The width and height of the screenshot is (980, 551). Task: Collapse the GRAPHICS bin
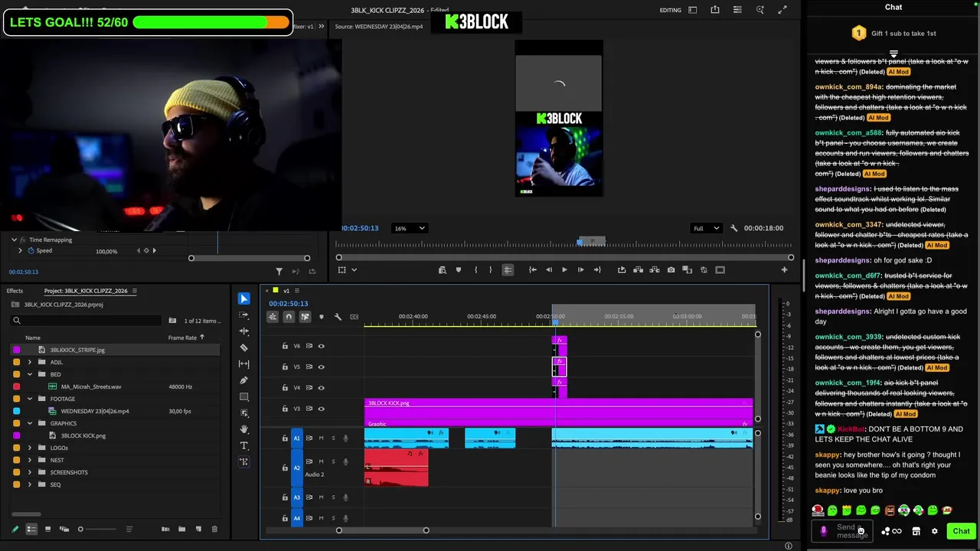click(x=30, y=423)
